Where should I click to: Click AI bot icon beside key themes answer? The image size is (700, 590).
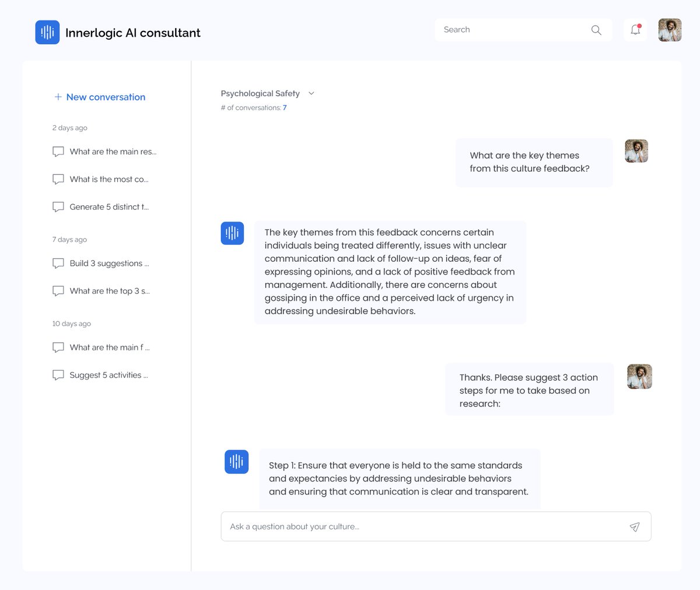tap(232, 233)
